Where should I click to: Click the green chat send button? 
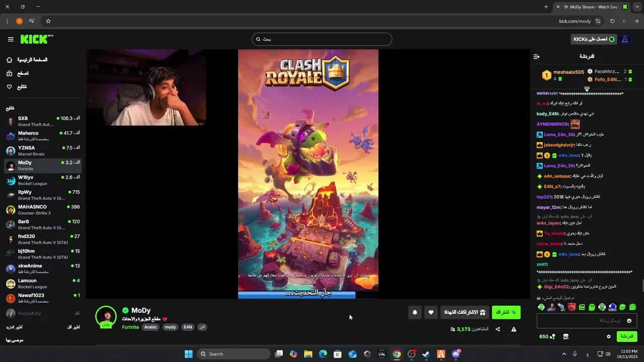(627, 336)
